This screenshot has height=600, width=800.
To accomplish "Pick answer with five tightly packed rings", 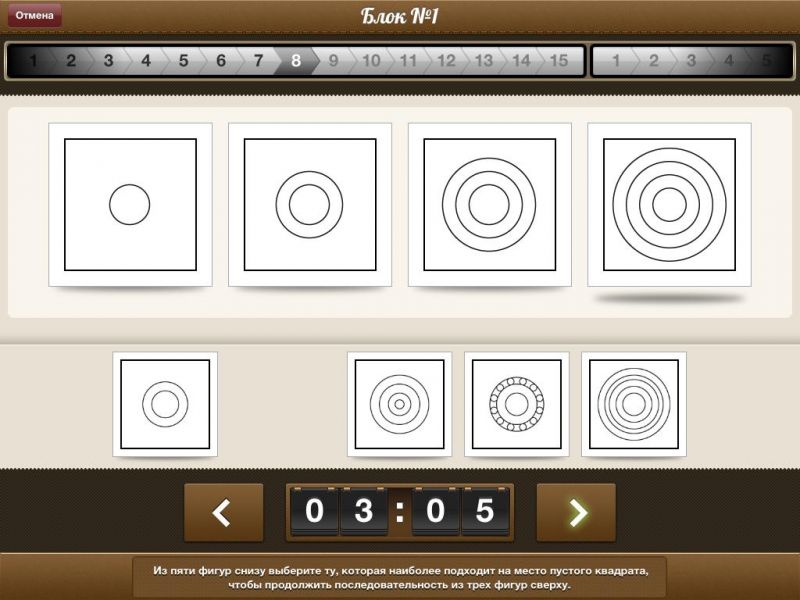I will point(633,404).
